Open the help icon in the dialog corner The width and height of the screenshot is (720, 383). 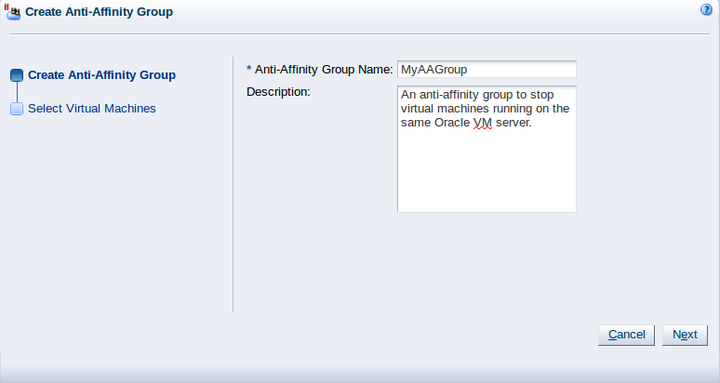coord(706,10)
